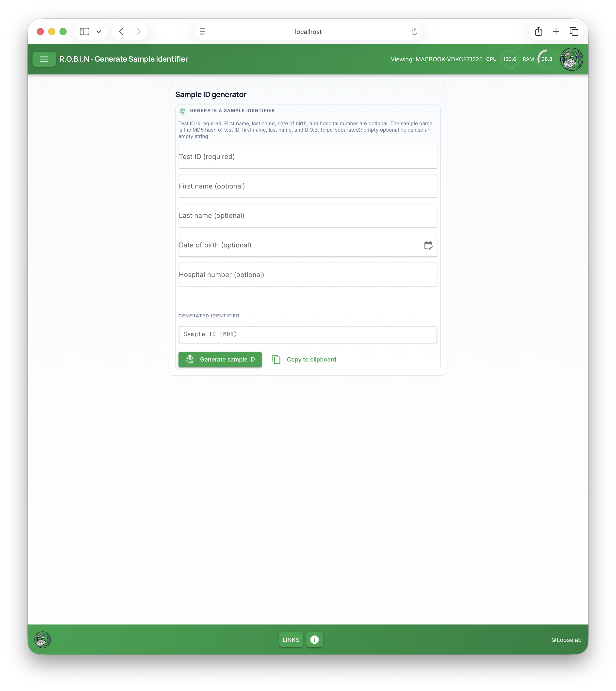The width and height of the screenshot is (616, 691).
Task: Reload the localhost page
Action: (414, 32)
